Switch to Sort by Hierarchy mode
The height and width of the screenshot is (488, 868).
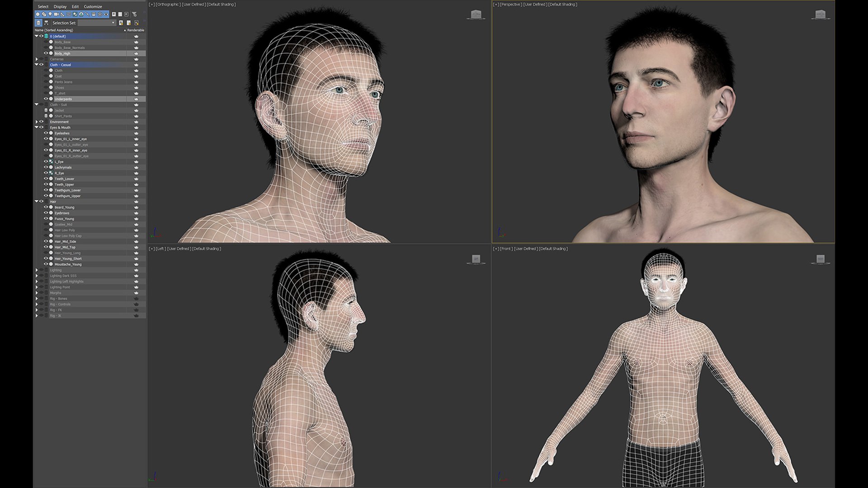pyautogui.click(x=46, y=23)
